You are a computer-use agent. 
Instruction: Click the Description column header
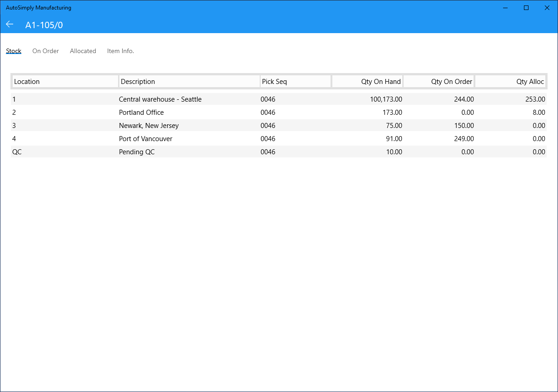pos(189,82)
